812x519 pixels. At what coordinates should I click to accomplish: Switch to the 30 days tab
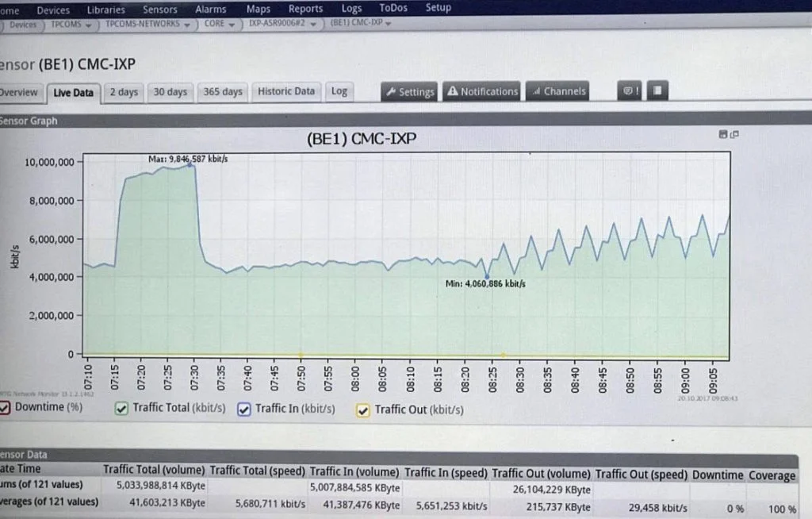[170, 91]
